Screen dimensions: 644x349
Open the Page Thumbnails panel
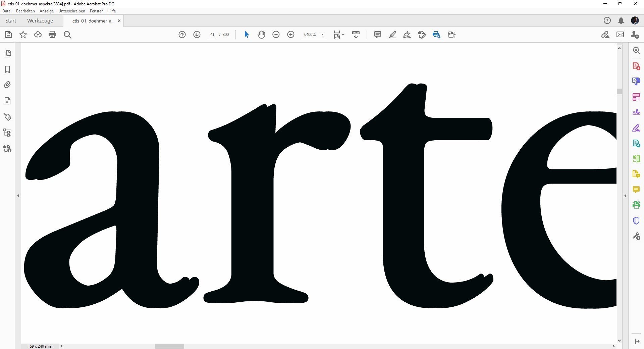7,54
